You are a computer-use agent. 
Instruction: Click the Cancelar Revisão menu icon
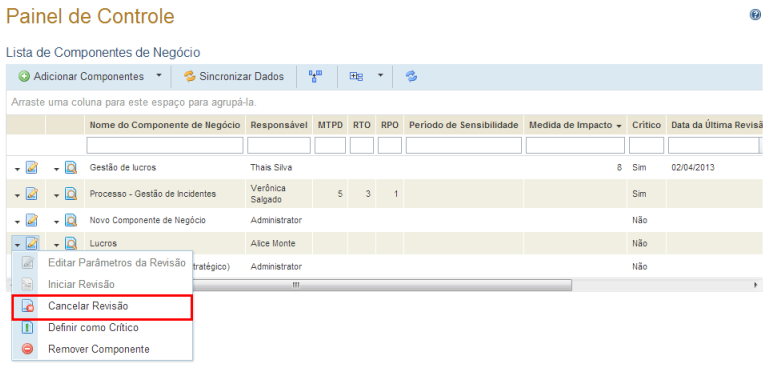pos(28,306)
